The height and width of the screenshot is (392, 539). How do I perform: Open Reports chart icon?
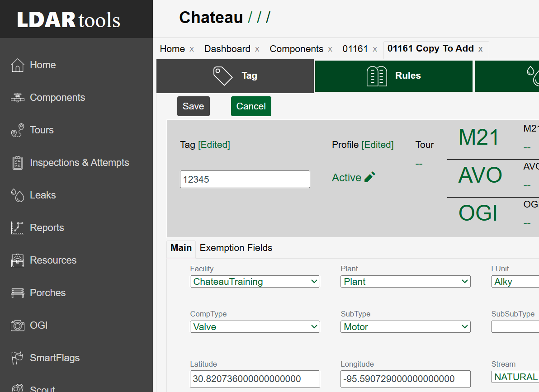pyautogui.click(x=18, y=228)
